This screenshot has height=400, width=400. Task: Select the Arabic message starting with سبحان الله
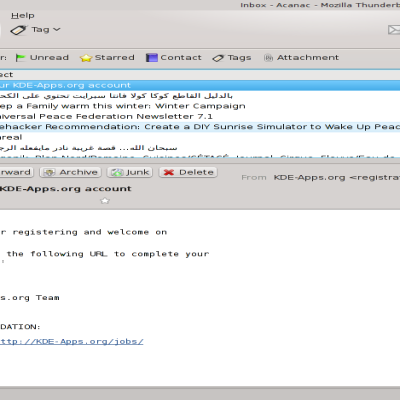click(200, 147)
